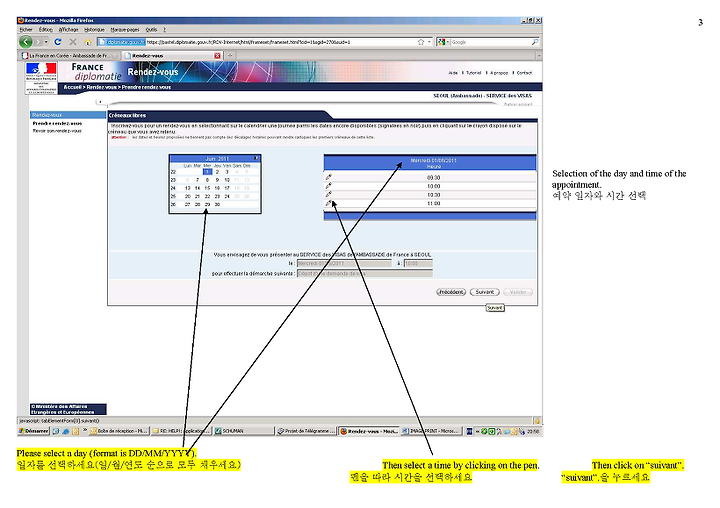Select date 3 in the June calendar
Image resolution: width=720 pixels, height=508 pixels.
tap(227, 172)
